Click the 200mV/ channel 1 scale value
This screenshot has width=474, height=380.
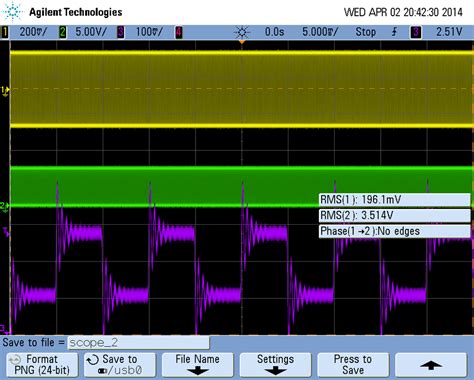(x=33, y=32)
